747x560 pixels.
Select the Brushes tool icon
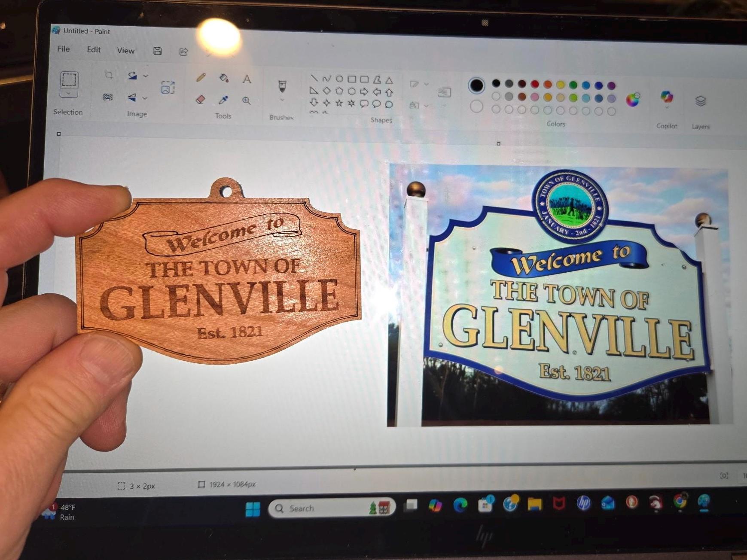pyautogui.click(x=282, y=86)
